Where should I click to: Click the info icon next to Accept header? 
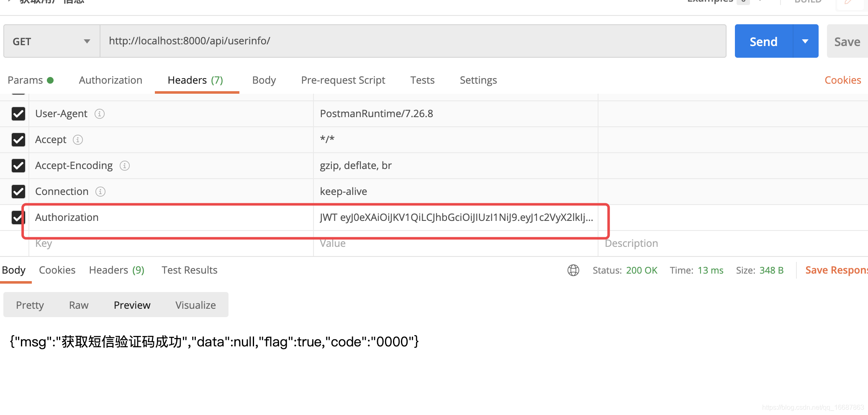tap(78, 140)
